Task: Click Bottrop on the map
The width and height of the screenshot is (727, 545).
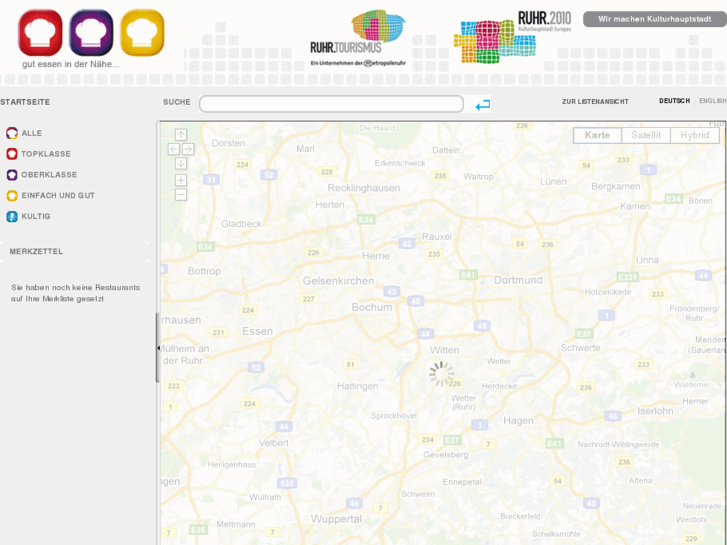Action: click(x=204, y=271)
